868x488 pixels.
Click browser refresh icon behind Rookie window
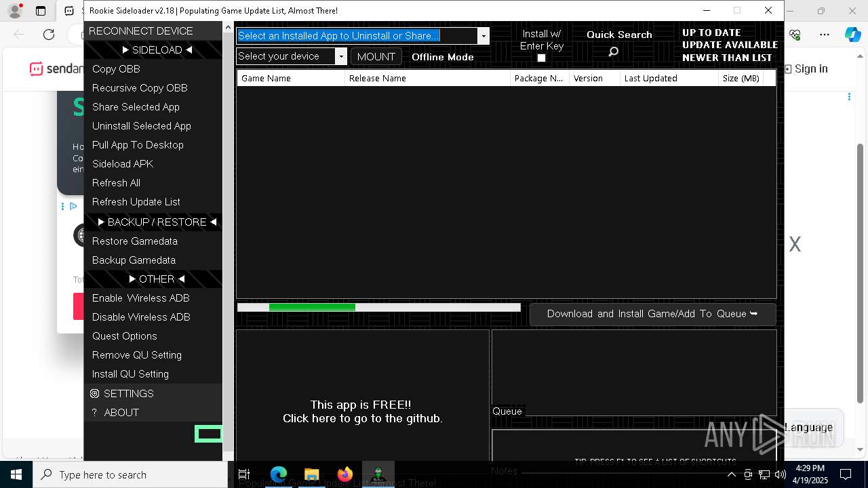point(49,35)
